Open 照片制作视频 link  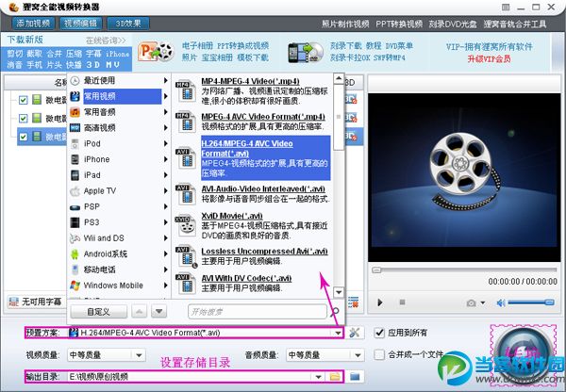pyautogui.click(x=345, y=24)
